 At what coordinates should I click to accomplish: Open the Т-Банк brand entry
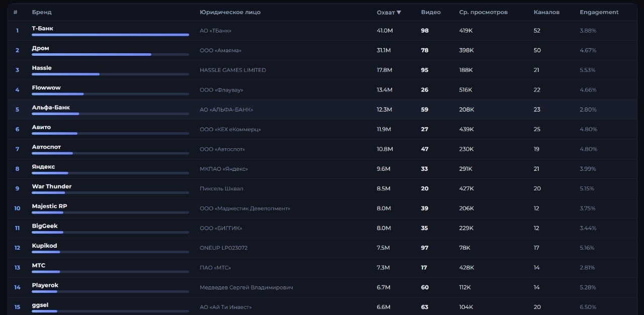tap(42, 29)
